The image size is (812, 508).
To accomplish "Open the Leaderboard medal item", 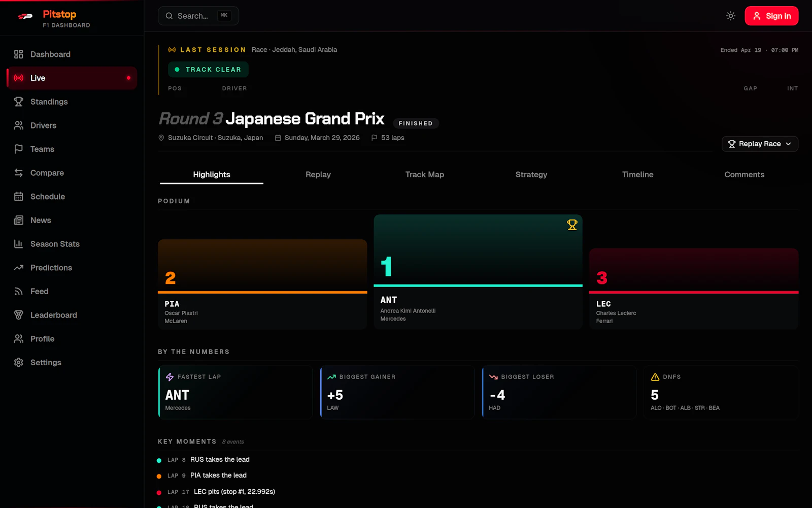I will [x=72, y=315].
